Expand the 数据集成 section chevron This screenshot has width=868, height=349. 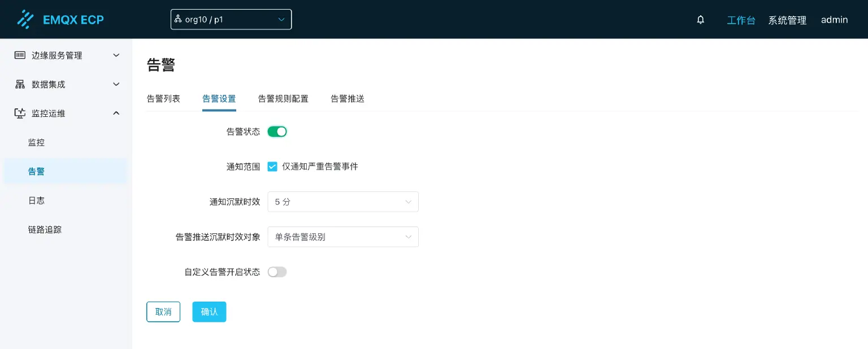click(116, 84)
